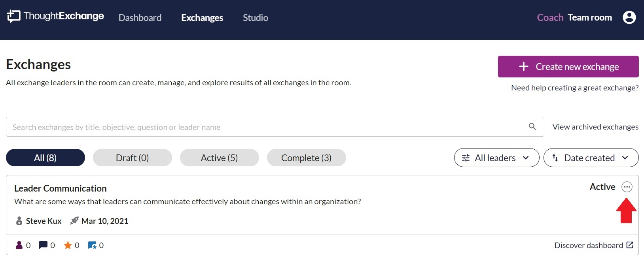The width and height of the screenshot is (644, 267).
Task: Click the thoughts speech bubble icon
Action: [x=43, y=245]
